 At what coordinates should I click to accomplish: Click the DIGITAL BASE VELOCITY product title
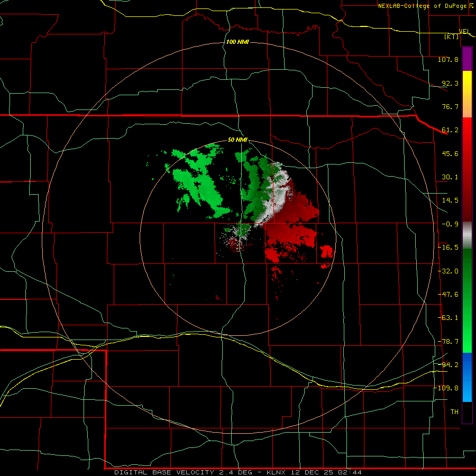(164, 472)
